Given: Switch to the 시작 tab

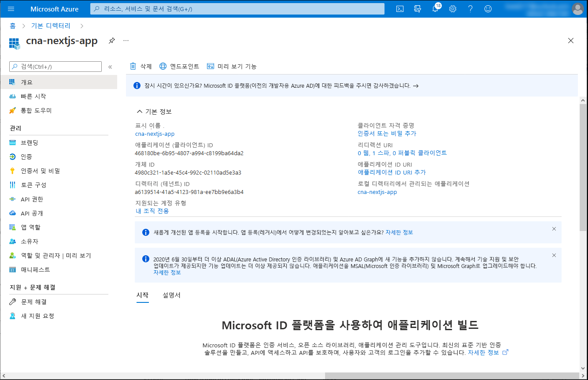Looking at the screenshot, I should [x=142, y=295].
